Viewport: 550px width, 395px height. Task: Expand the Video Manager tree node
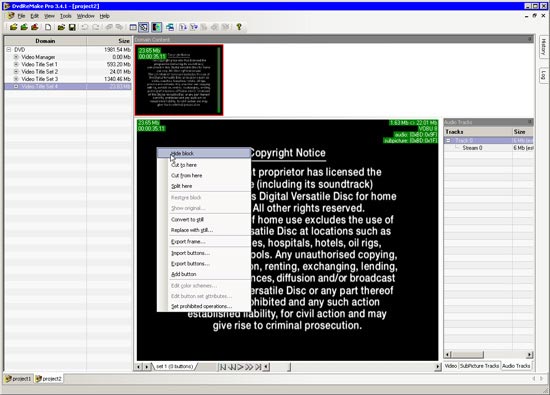coord(16,57)
